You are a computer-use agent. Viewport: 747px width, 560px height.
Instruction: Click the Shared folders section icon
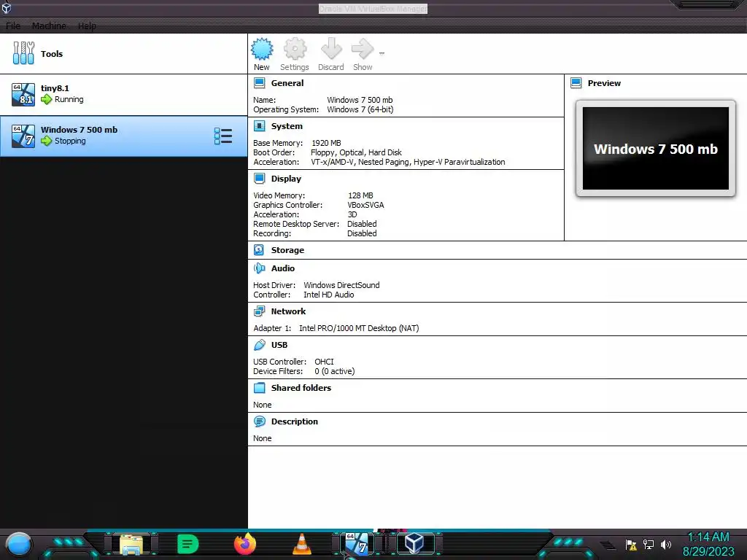259,388
